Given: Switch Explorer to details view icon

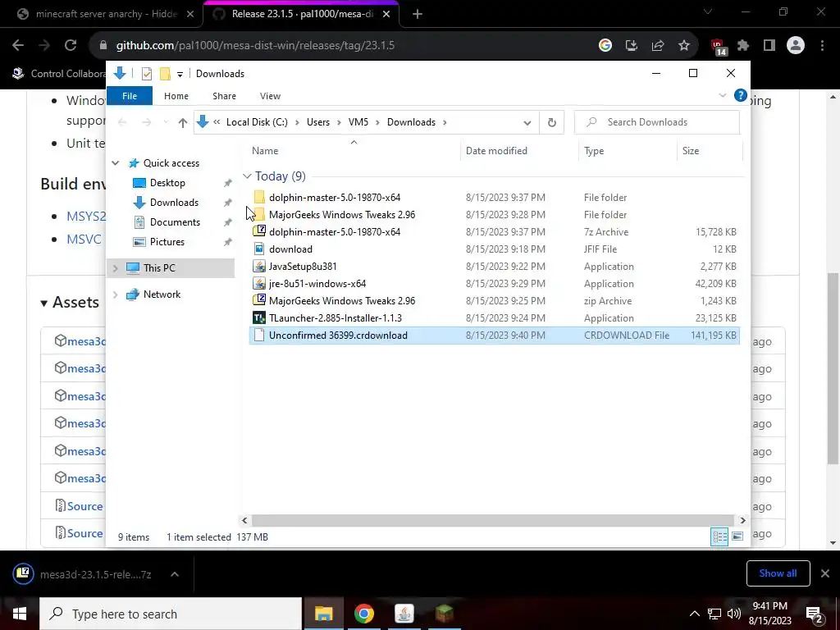Looking at the screenshot, I should (x=719, y=536).
